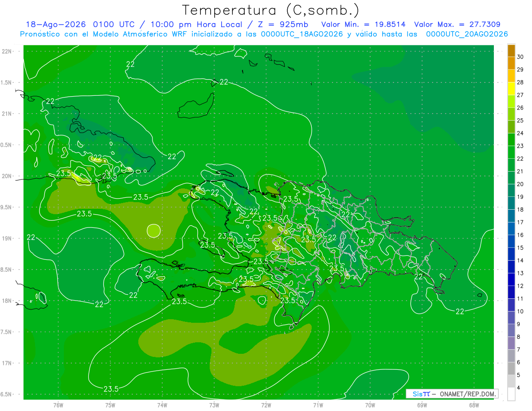Click the '70W' longitude axis label
This screenshot has width=532, height=411.
(x=370, y=405)
